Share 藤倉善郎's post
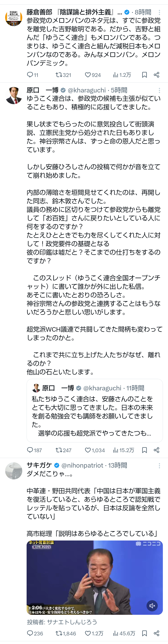The height and width of the screenshot is (644, 168). click(156, 75)
